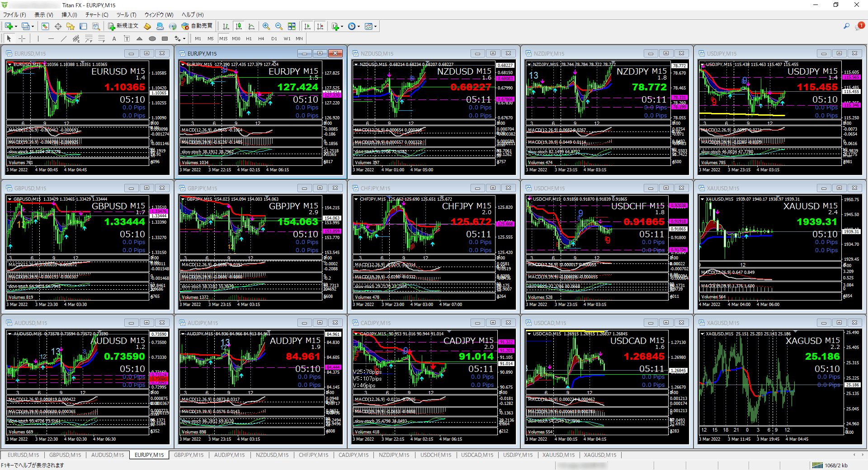This screenshot has height=470, width=868.
Task: Select the Vertical Line drawing tool
Action: point(38,38)
